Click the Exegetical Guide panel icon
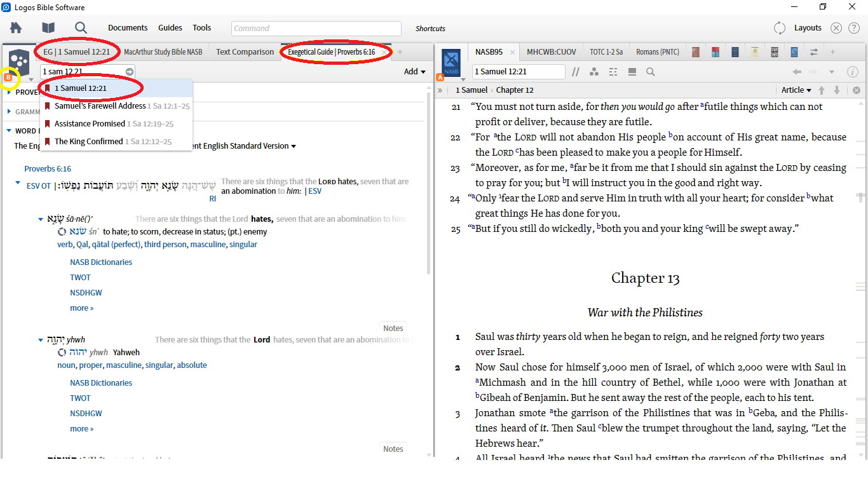 click(19, 62)
